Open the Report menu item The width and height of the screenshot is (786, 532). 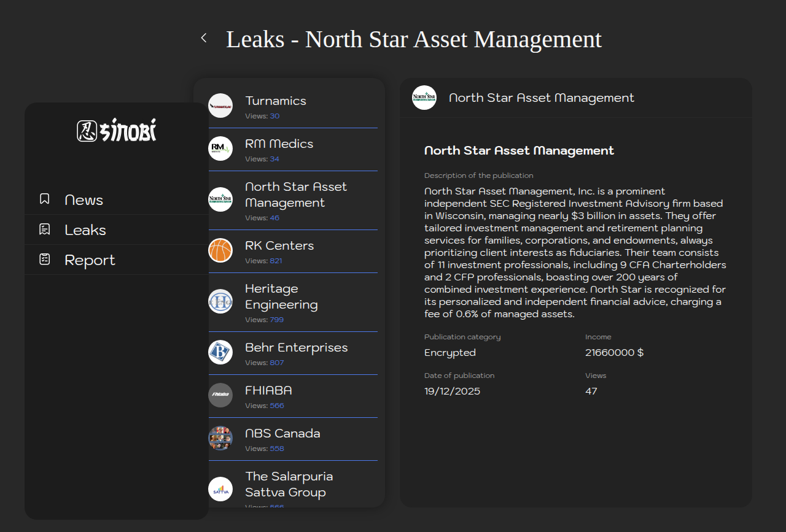coord(90,260)
